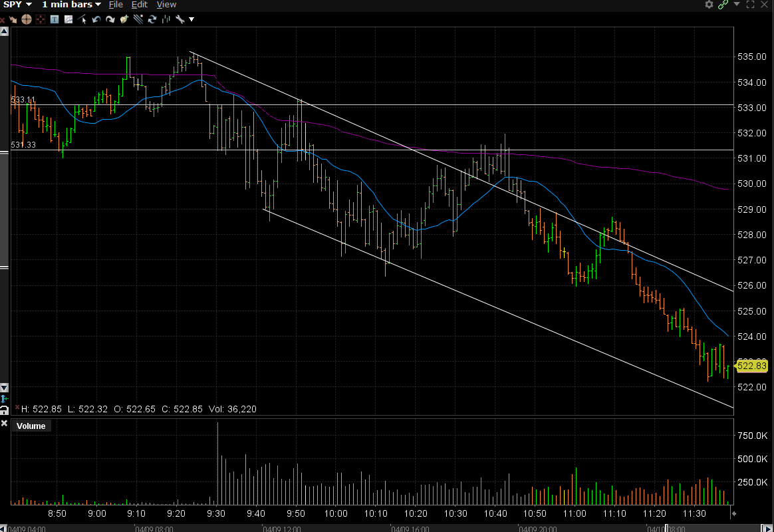Screen dimensions: 774x532
Task: Click the red X remove icon in toolbar
Action: (x=3, y=20)
